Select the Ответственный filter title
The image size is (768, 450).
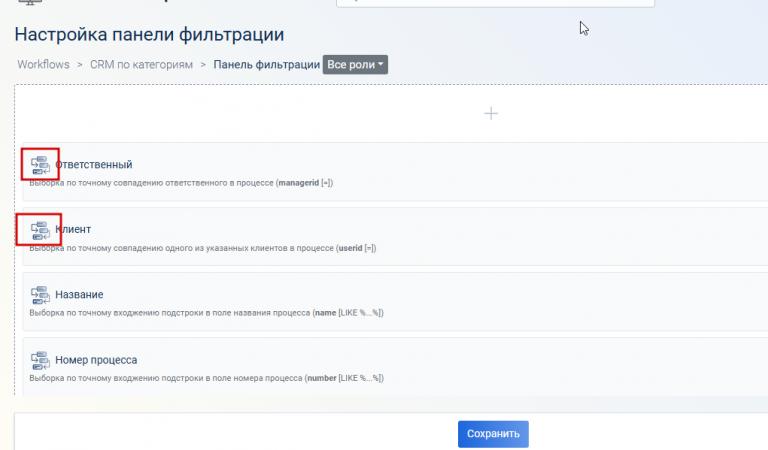[94, 165]
